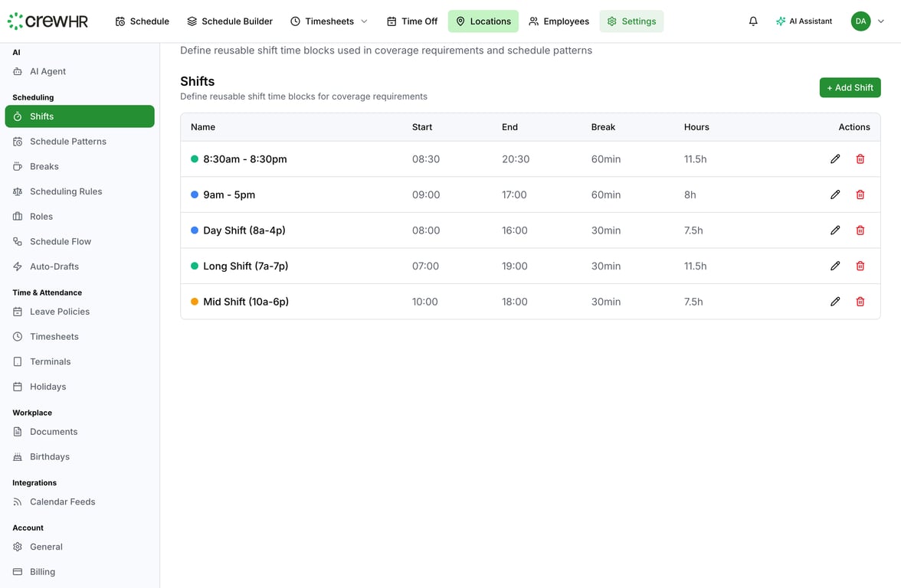
Task: Open the Timesheets dropdown in the top bar
Action: (364, 21)
